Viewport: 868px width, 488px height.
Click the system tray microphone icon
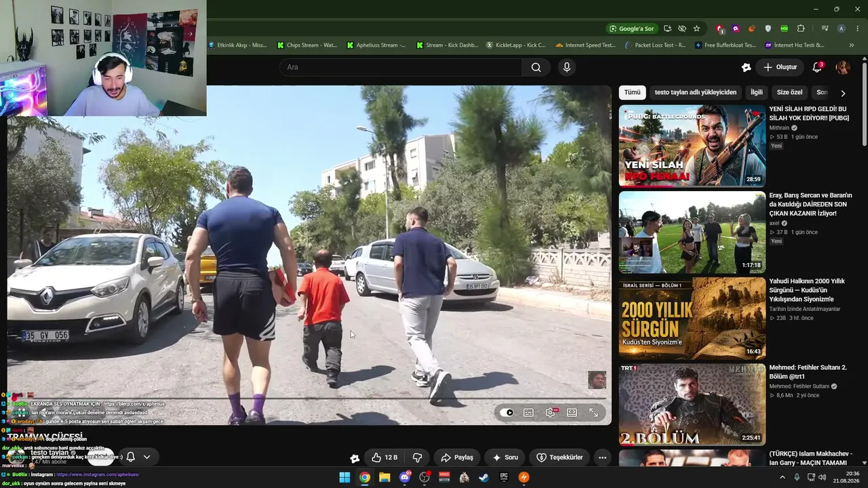click(x=797, y=477)
